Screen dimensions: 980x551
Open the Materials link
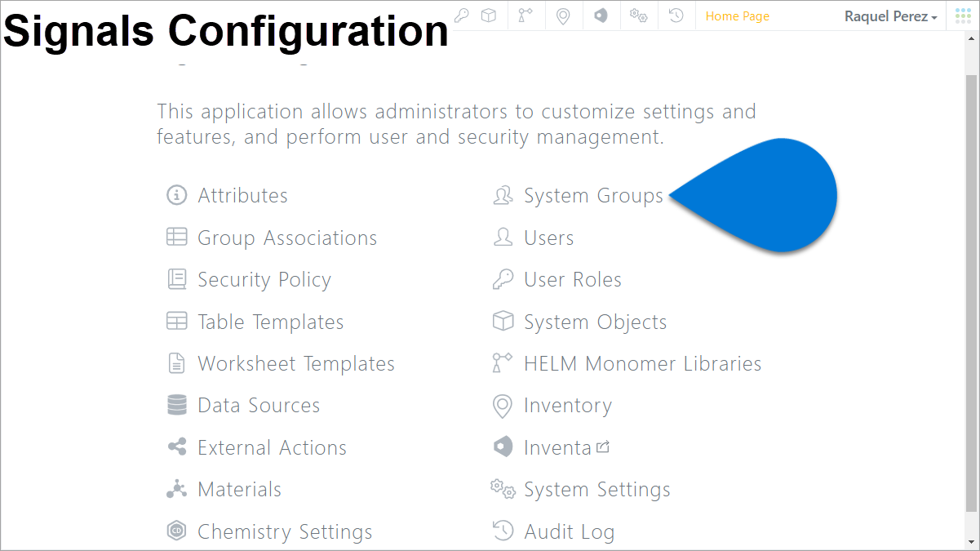(x=239, y=490)
